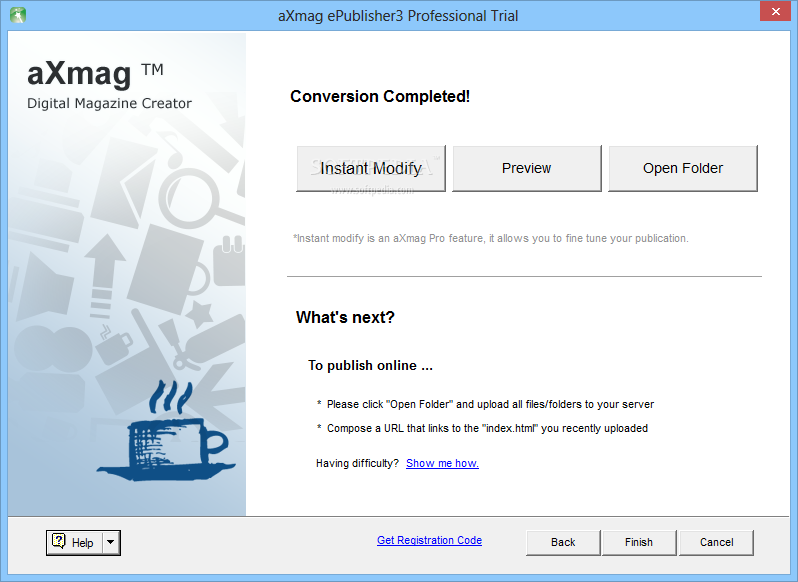Click the What's next? heading
The height and width of the screenshot is (582, 798).
click(x=345, y=317)
